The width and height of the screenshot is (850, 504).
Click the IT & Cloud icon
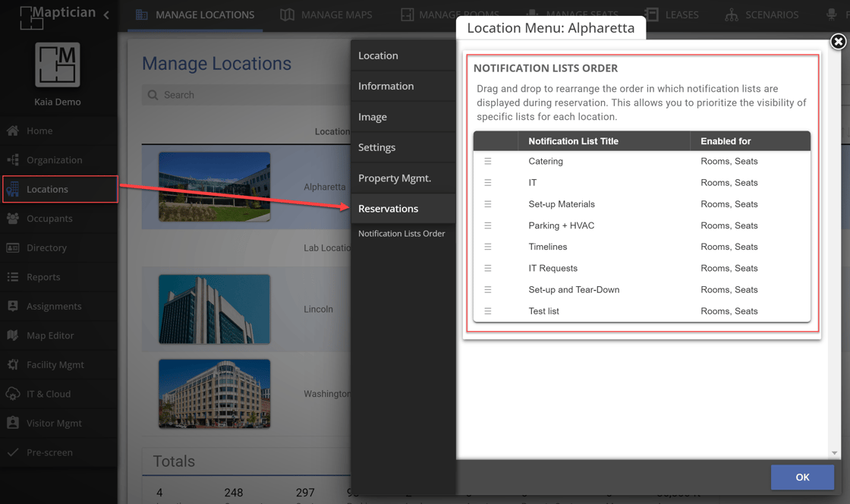point(13,394)
